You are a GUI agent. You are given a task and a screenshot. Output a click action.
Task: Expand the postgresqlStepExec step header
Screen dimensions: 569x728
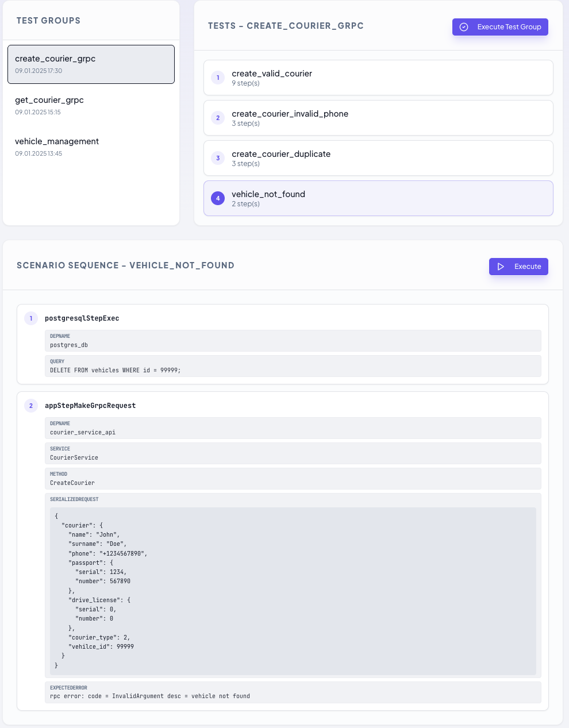pos(82,318)
